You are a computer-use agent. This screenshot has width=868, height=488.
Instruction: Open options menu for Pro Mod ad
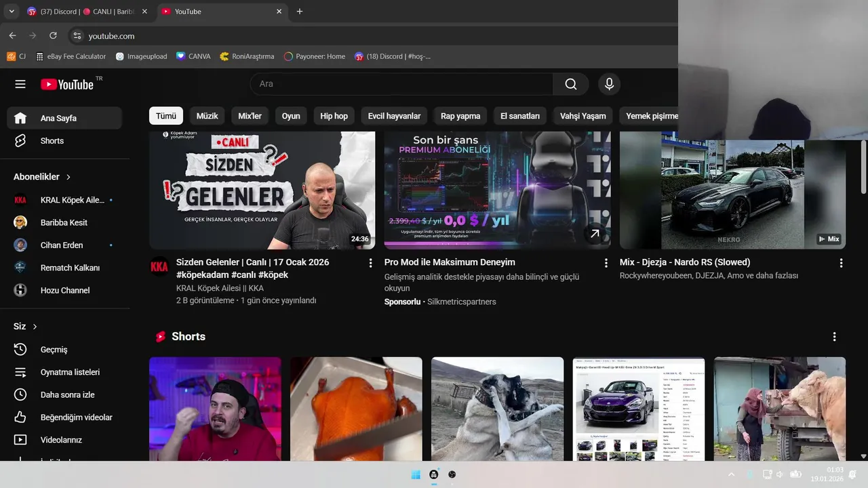606,263
